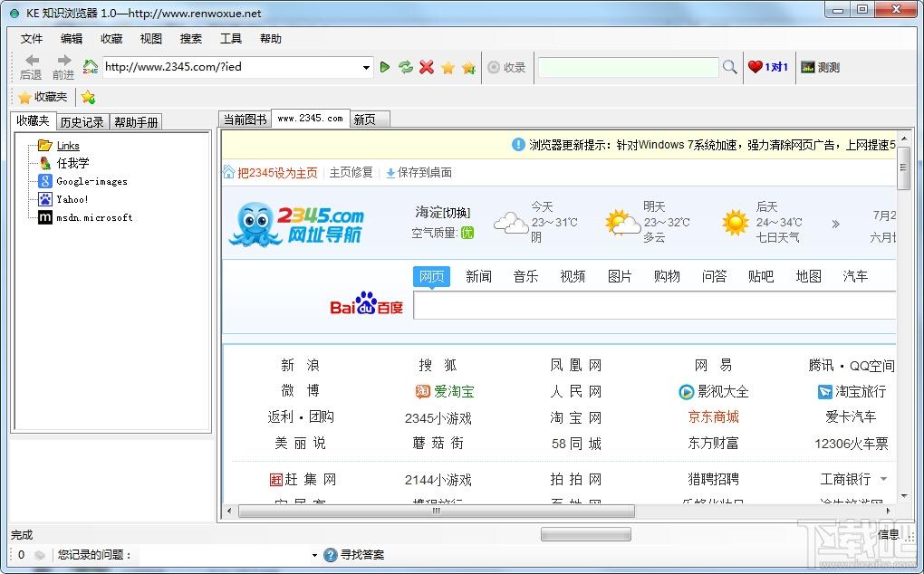Open the 收藏夹 favorites bar button

pos(43,97)
